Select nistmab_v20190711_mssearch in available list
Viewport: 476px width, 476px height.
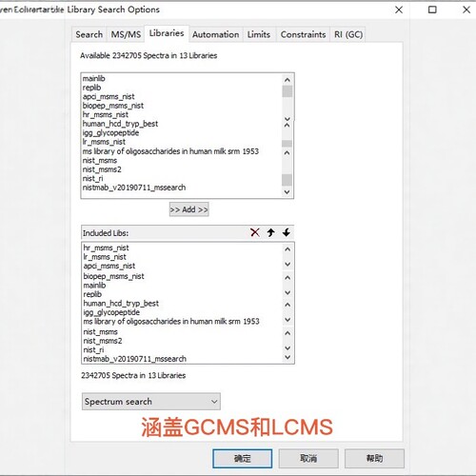point(134,188)
